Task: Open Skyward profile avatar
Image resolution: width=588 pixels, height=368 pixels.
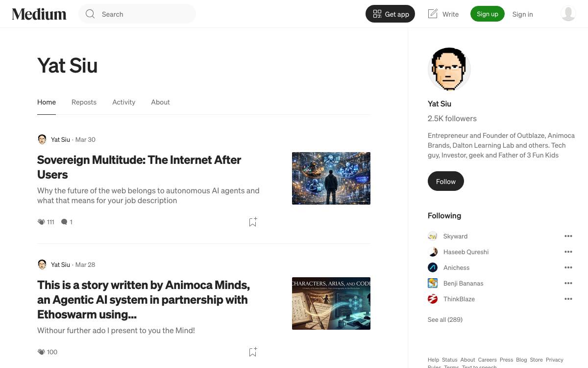Action: [433, 236]
